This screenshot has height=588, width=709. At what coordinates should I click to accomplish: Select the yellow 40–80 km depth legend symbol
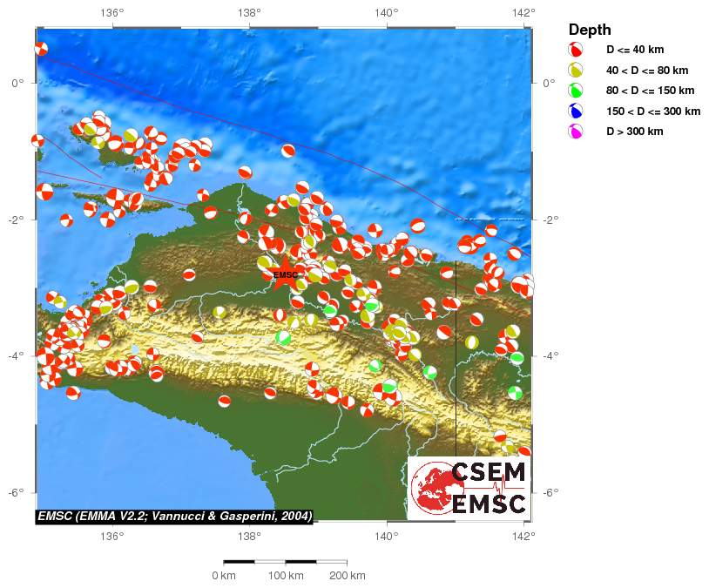(575, 70)
